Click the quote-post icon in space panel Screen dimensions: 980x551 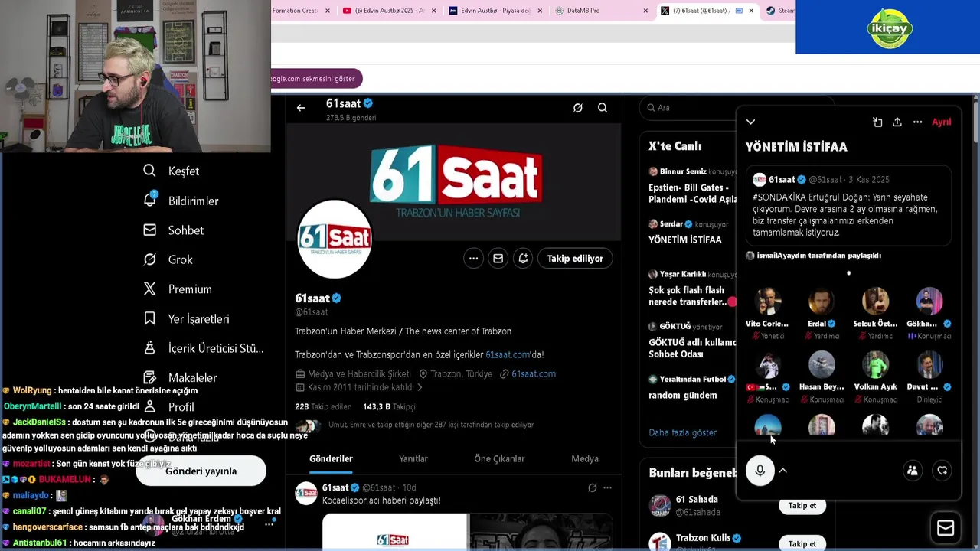tap(877, 122)
